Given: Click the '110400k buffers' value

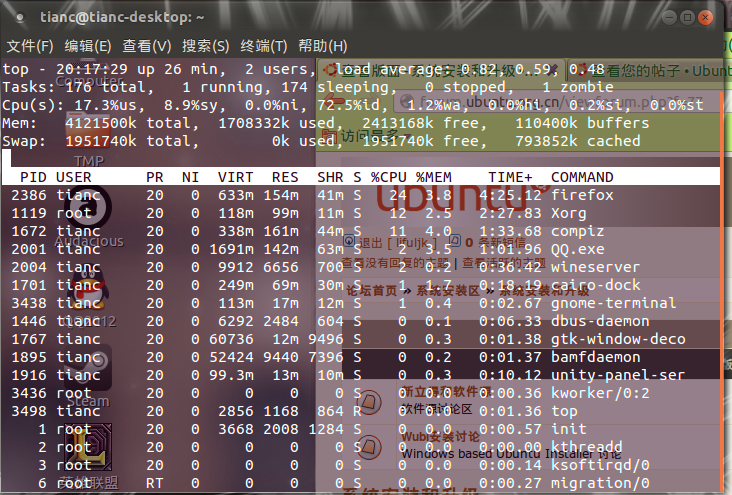Looking at the screenshot, I should coord(582,123).
